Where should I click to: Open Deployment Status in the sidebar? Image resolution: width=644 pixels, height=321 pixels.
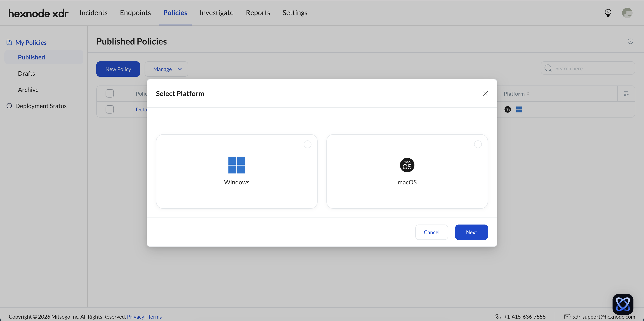[41, 106]
